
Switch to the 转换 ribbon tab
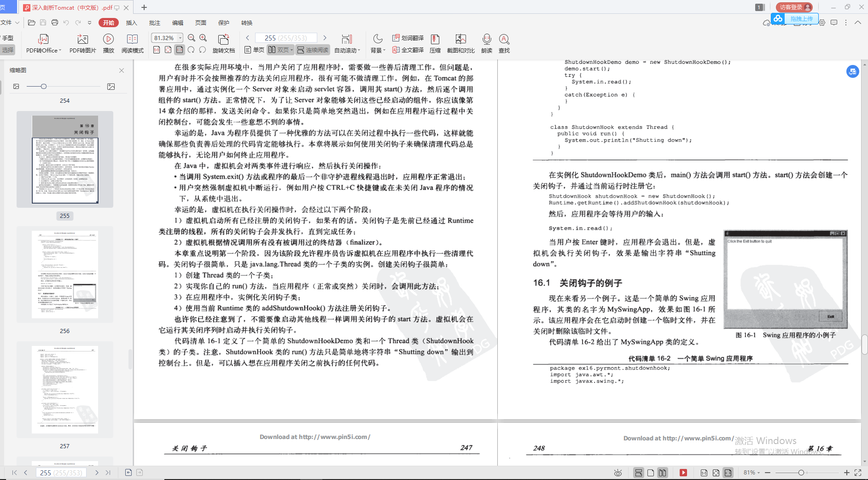click(x=247, y=23)
